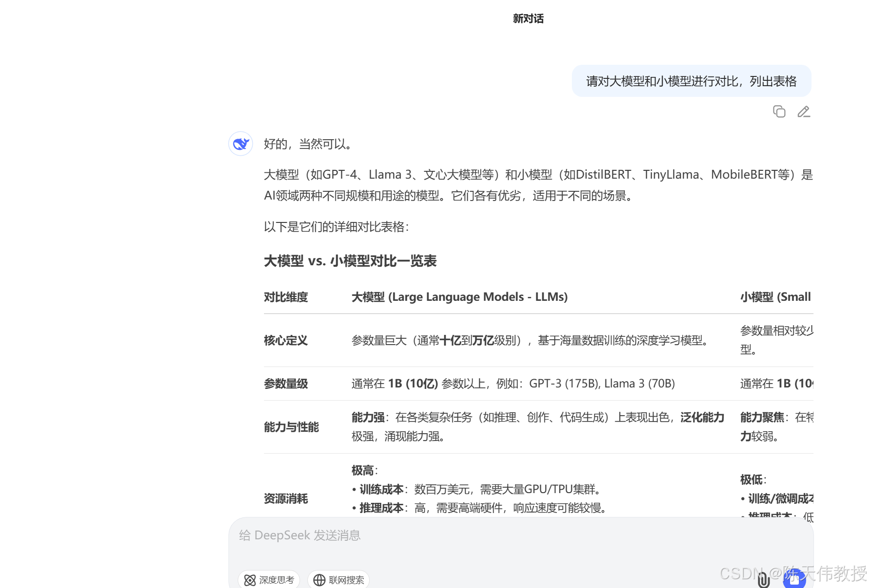Focus the 给 DeepSeek 发送消息 input field
This screenshot has height=588, width=869.
pyautogui.click(x=521, y=535)
